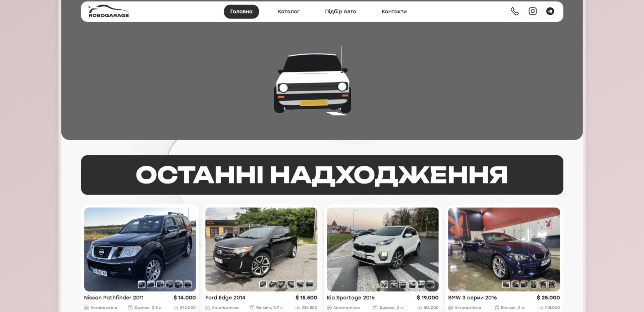Open the Ford Edge 2014 listing title

click(225, 298)
